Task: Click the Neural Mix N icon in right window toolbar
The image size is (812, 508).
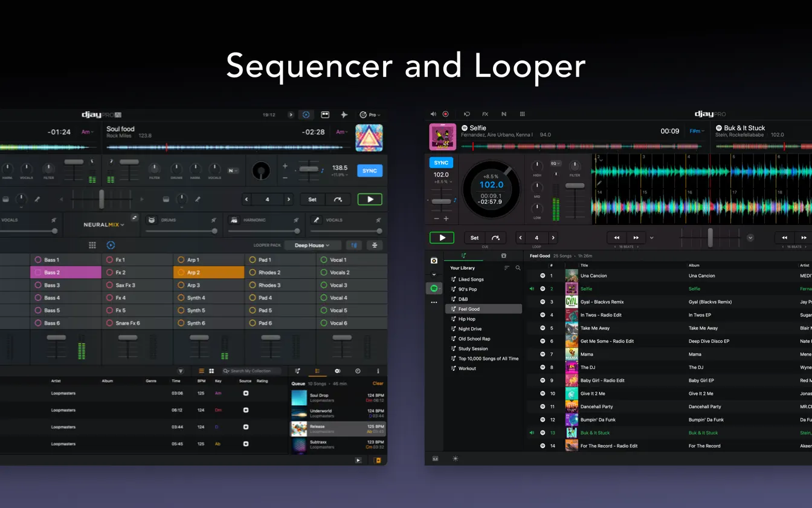Action: (504, 114)
